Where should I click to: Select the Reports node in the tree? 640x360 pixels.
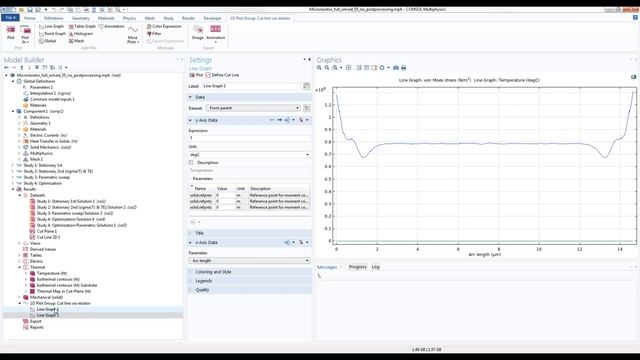click(x=37, y=327)
